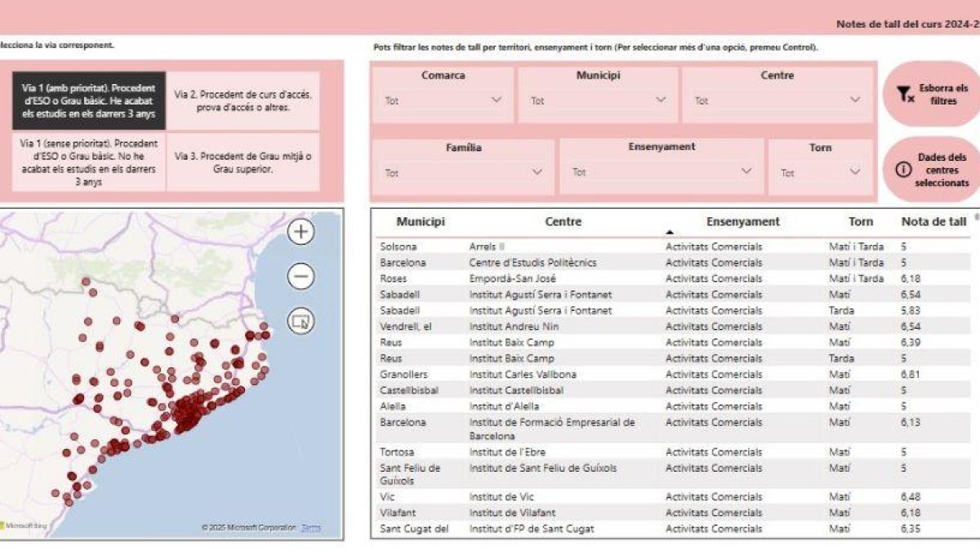The height and width of the screenshot is (551, 980).
Task: Expand the Torn filter dropdown
Action: point(854,172)
